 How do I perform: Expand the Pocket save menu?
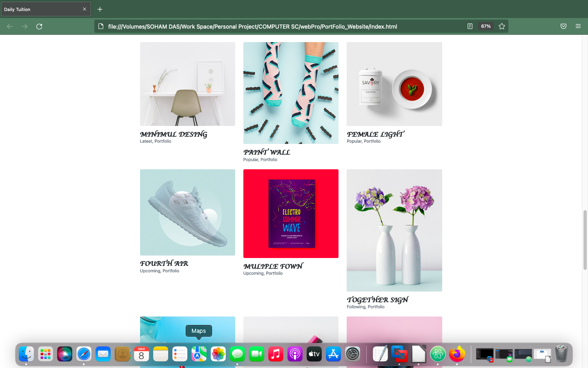tap(563, 26)
